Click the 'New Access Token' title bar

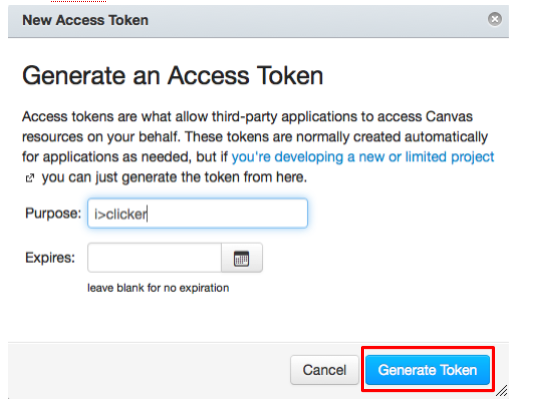click(258, 21)
